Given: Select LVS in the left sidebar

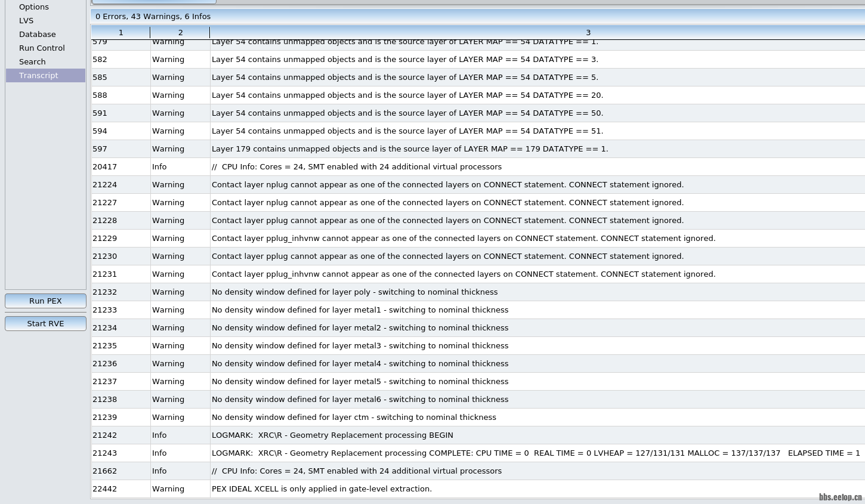Looking at the screenshot, I should tap(26, 21).
